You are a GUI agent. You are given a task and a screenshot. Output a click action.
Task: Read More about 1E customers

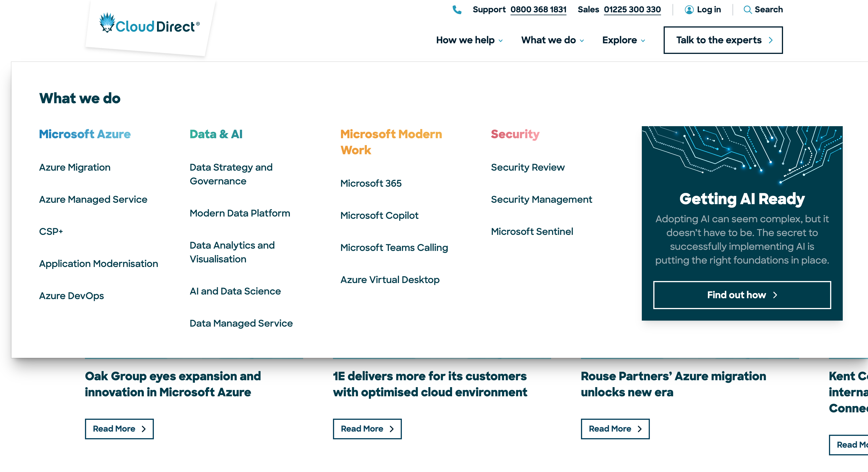click(x=367, y=429)
